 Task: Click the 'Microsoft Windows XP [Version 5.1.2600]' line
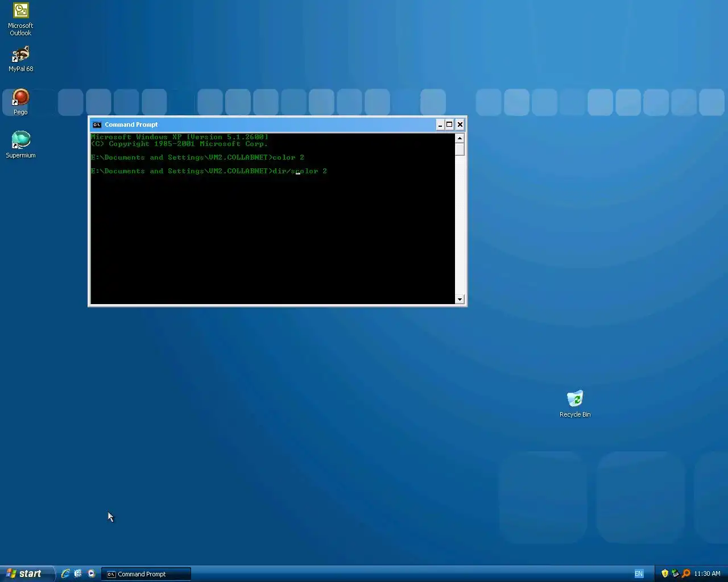[x=180, y=137]
